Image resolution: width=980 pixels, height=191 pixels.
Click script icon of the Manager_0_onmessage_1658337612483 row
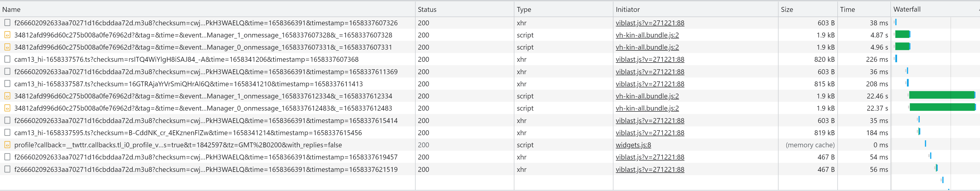(x=7, y=108)
